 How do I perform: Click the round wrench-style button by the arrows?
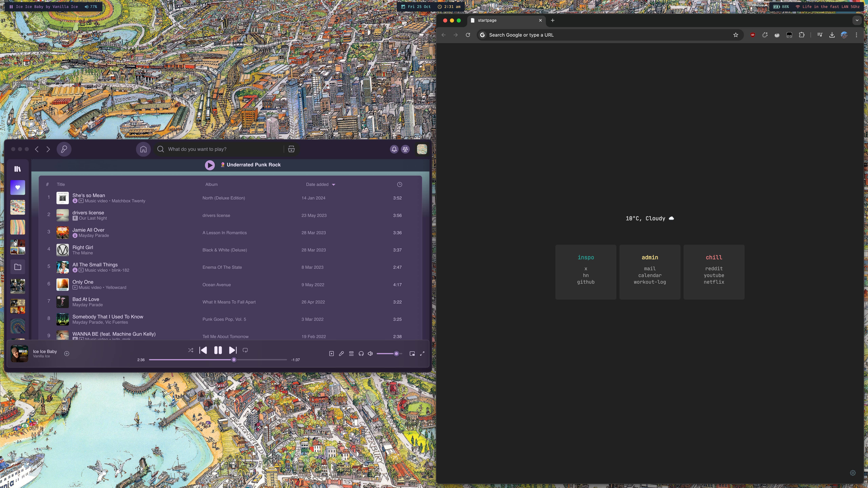[x=64, y=149]
